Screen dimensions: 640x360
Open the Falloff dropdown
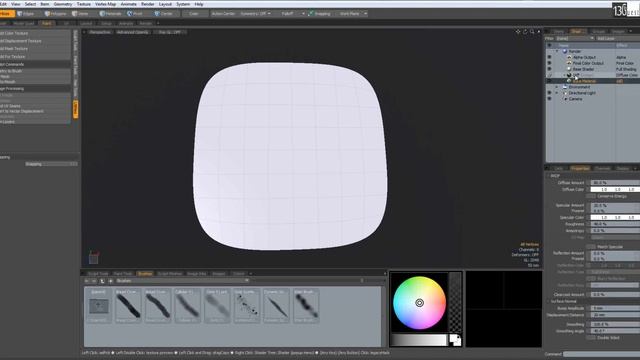292,13
